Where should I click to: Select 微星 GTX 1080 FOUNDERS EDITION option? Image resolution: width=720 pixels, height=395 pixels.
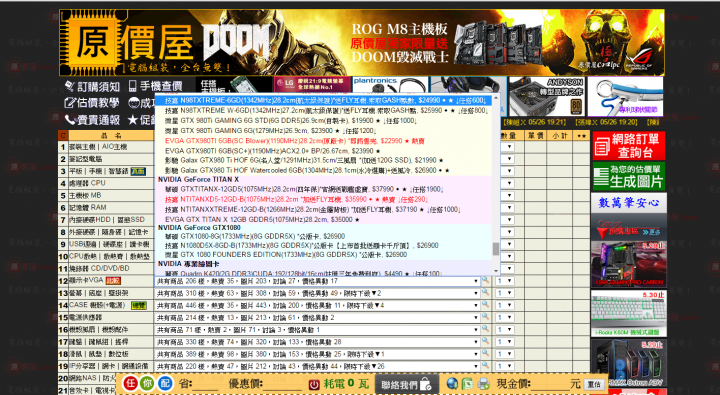[323, 254]
